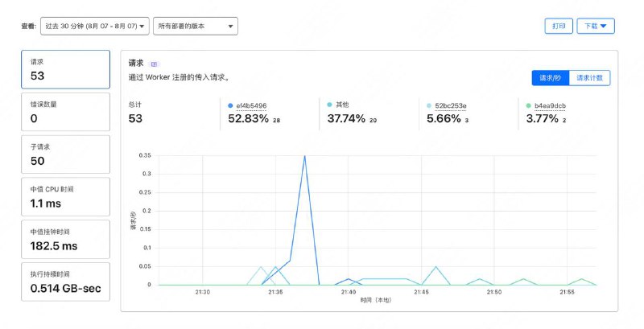This screenshot has height=329, width=644.
Task: Switch chart to 请求/秒 view
Action: [x=551, y=78]
